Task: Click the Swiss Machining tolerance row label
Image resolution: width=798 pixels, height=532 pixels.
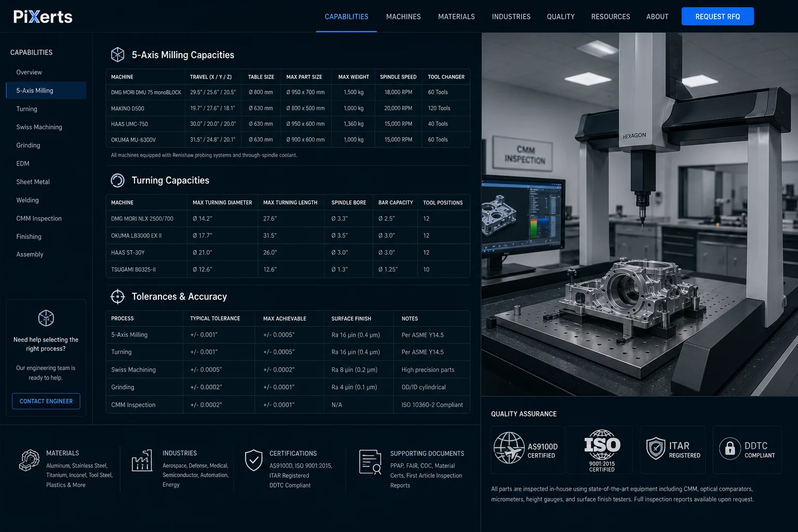Action: click(134, 370)
